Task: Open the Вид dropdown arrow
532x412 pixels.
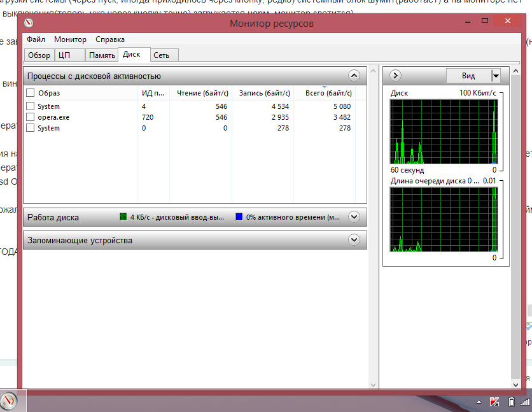Action: [496, 76]
